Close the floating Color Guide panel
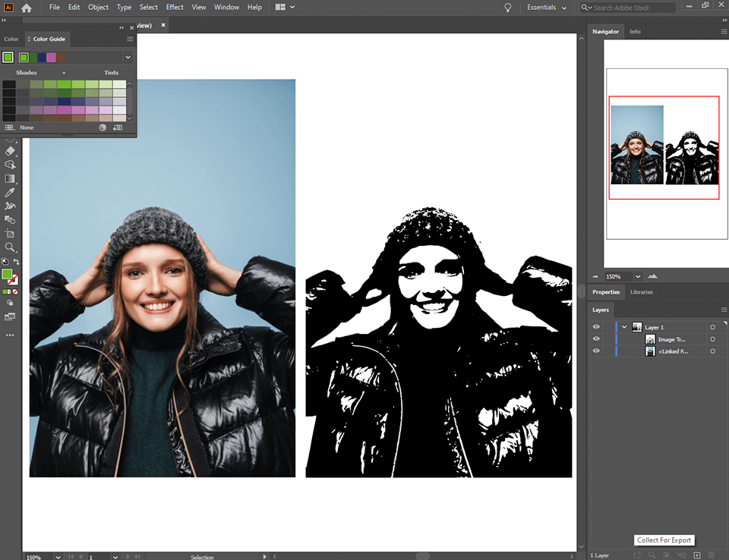The width and height of the screenshot is (729, 560). click(x=131, y=27)
